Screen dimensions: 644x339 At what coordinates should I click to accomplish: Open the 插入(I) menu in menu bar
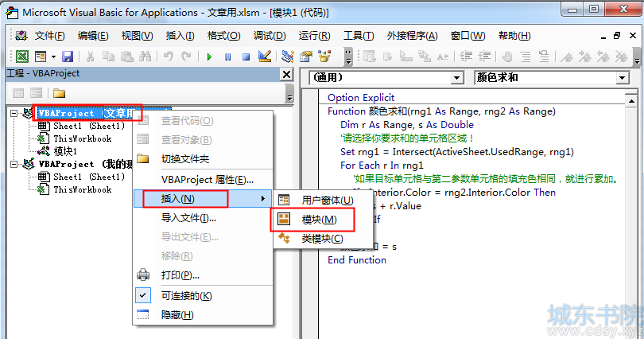coord(180,36)
